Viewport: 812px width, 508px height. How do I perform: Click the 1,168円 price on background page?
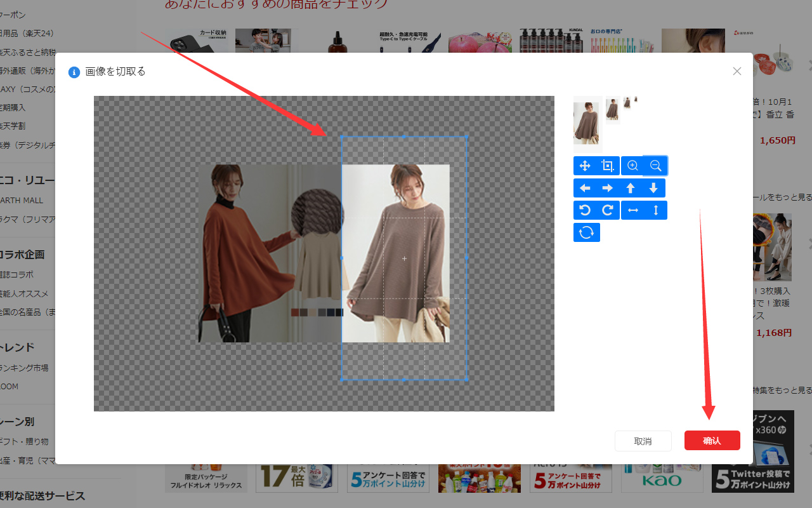774,332
